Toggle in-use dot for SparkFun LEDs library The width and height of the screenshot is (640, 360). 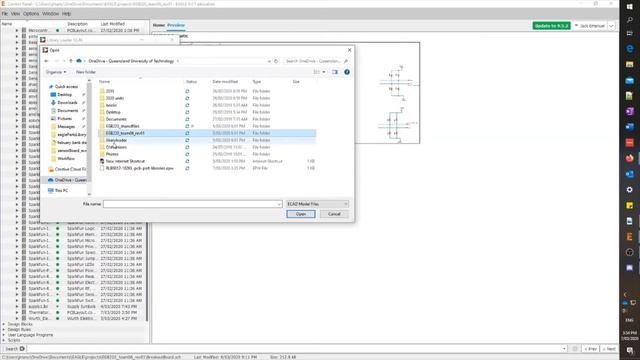point(58,264)
